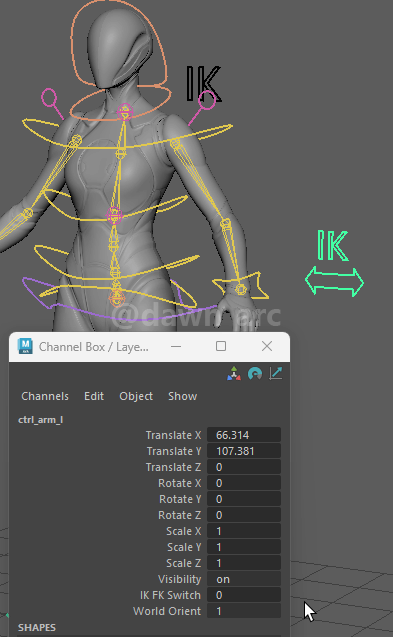Click the Maya logo icon in title bar
This screenshot has width=393, height=637.
point(25,346)
